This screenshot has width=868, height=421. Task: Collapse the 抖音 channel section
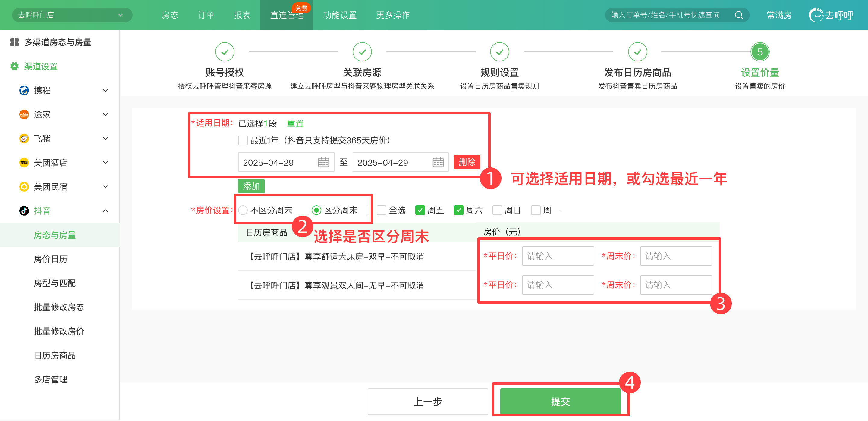(x=105, y=211)
